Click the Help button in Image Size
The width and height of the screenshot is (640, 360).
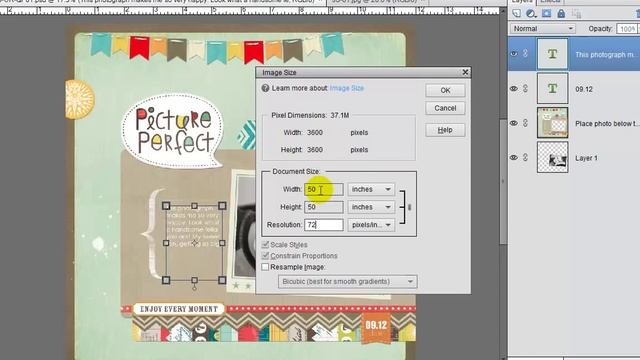click(x=445, y=130)
